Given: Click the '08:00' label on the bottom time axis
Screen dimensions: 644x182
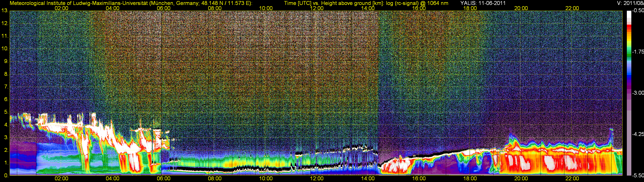Looking at the screenshot, I should (215, 179).
